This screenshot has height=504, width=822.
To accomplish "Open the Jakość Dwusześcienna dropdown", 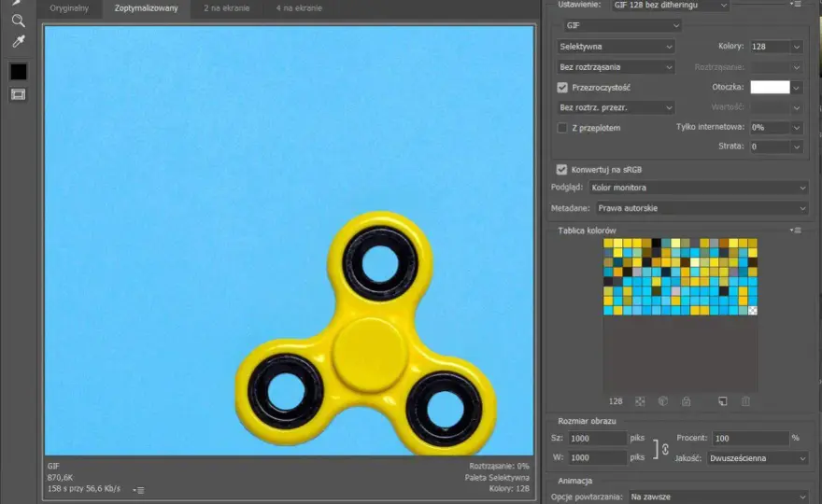I will [757, 458].
